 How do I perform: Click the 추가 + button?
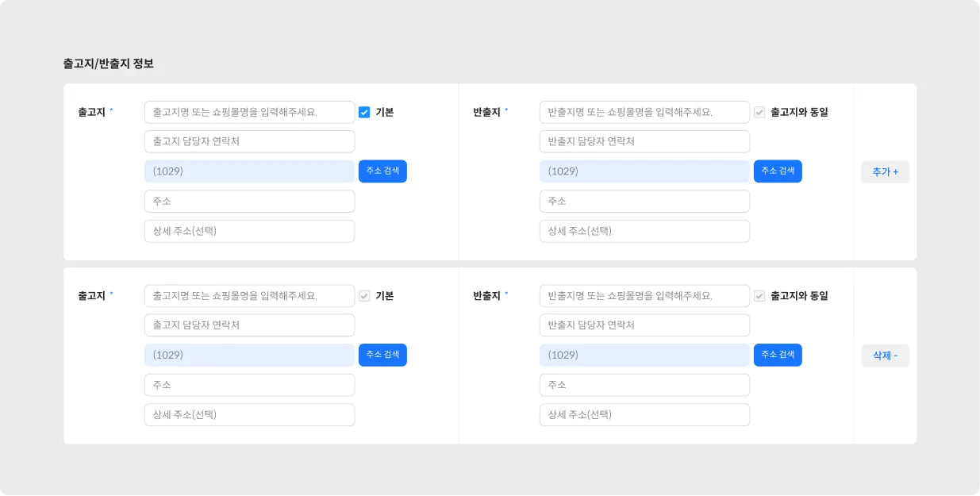(x=885, y=172)
